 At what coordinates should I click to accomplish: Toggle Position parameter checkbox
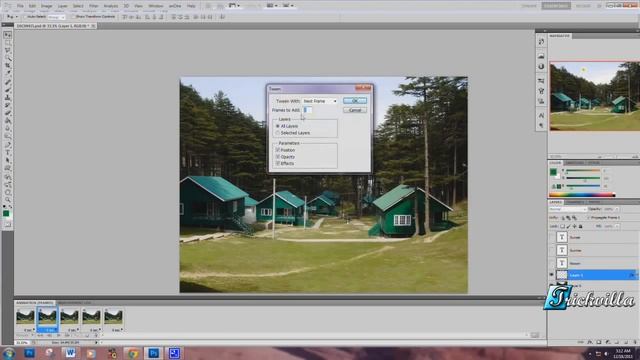tap(278, 150)
